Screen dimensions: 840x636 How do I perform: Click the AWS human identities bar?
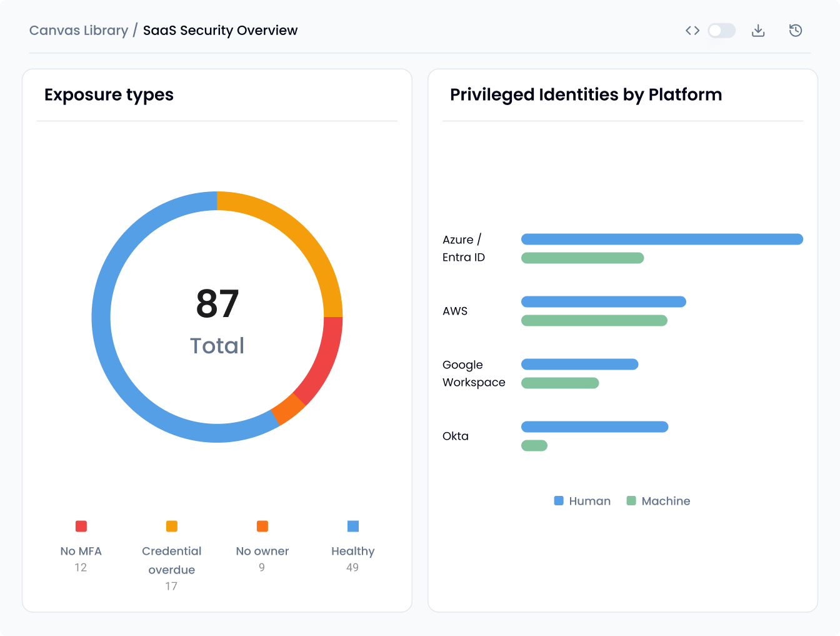[x=604, y=301]
